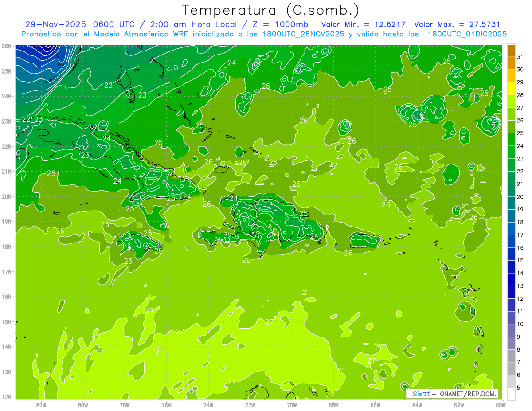
Task: Click the '76W' longitude axis label
Action: pyautogui.click(x=167, y=404)
